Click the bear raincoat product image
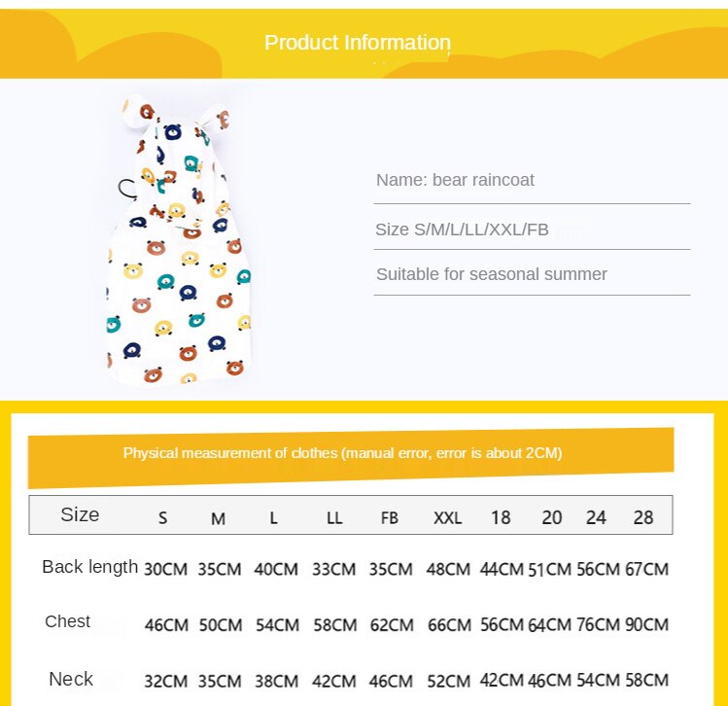The width and height of the screenshot is (728, 706). (179, 240)
